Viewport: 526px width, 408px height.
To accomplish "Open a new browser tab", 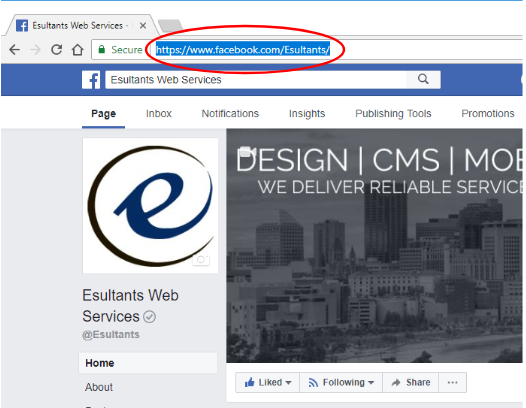I will [170, 26].
